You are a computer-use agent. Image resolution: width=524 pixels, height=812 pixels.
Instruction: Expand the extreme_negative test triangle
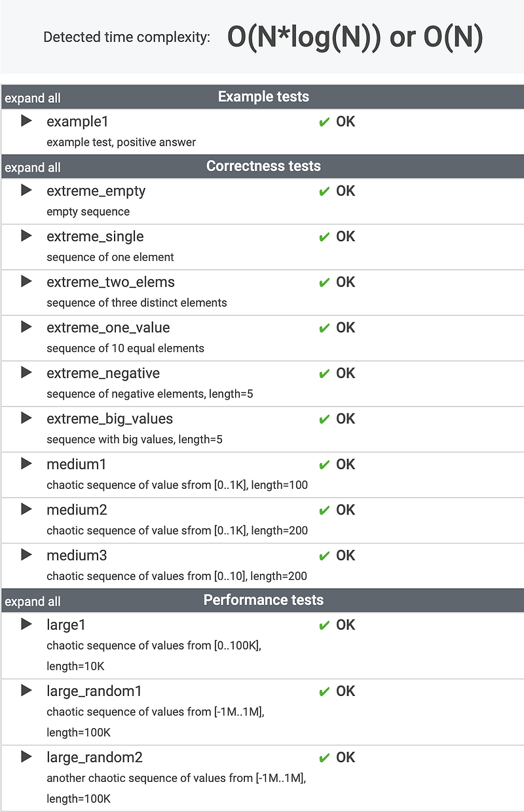(26, 373)
